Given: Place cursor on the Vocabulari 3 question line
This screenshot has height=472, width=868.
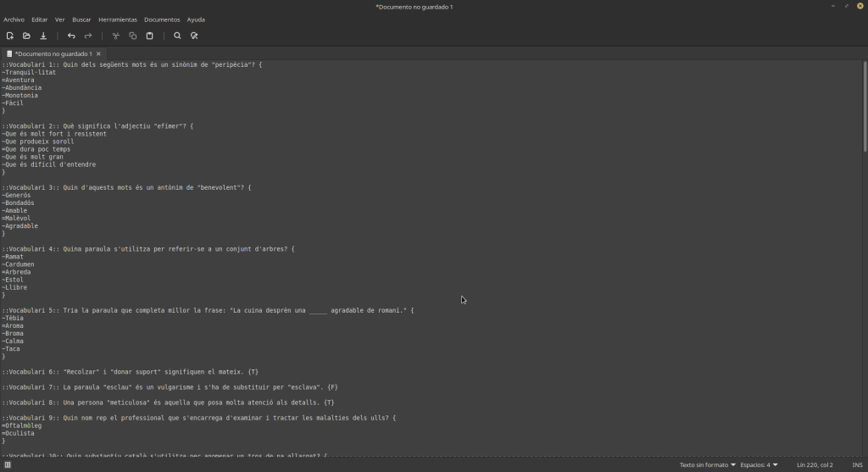Looking at the screenshot, I should [127, 187].
